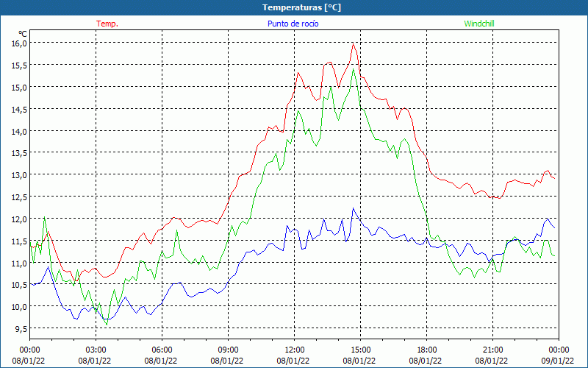Click the 15:00 time axis label
Screen dimensions: 588x368
coord(360,350)
